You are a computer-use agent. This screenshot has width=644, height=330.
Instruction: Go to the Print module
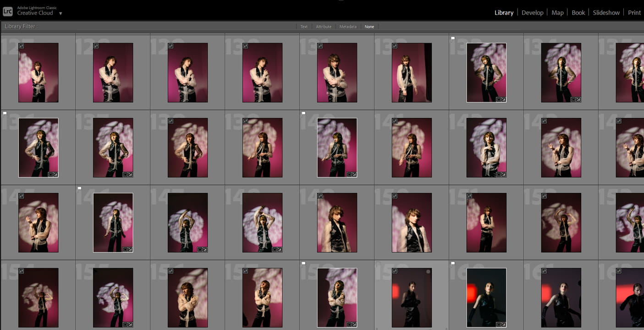(x=634, y=13)
